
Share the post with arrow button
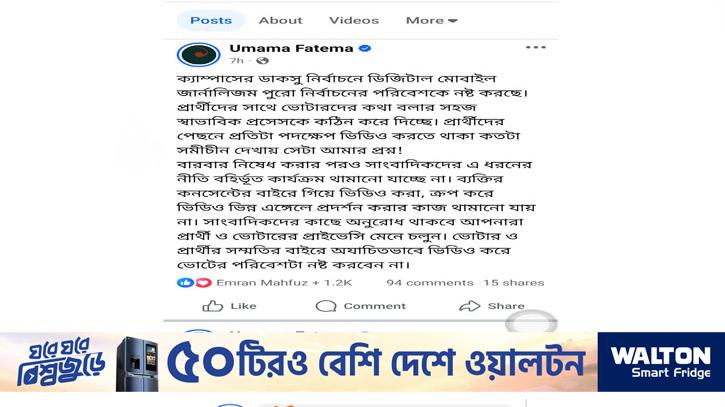pyautogui.click(x=492, y=306)
